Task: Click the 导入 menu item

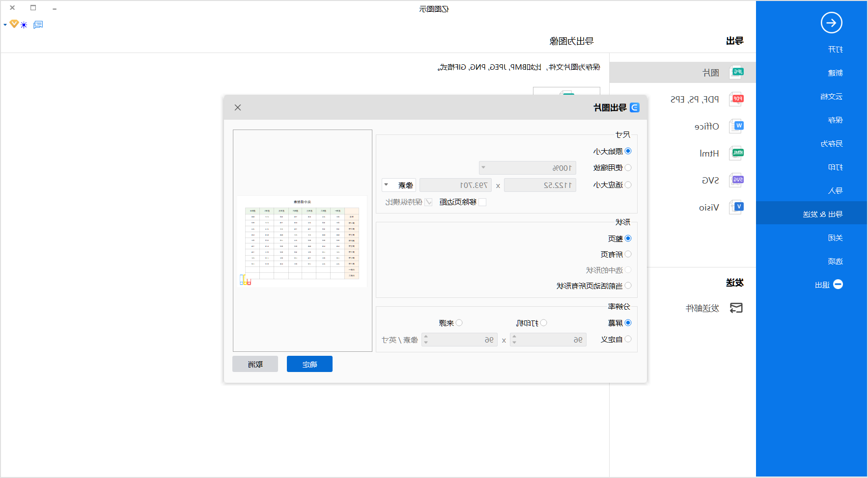Action: (x=836, y=191)
